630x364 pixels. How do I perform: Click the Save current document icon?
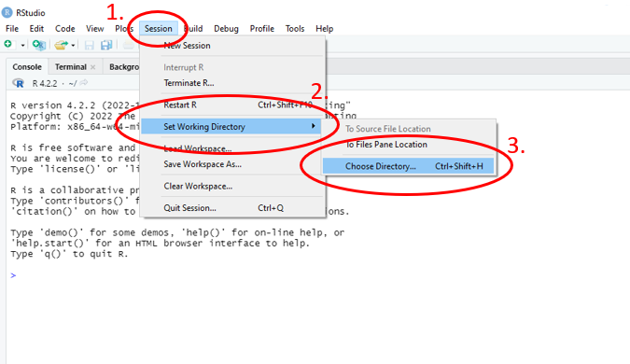tap(90, 45)
